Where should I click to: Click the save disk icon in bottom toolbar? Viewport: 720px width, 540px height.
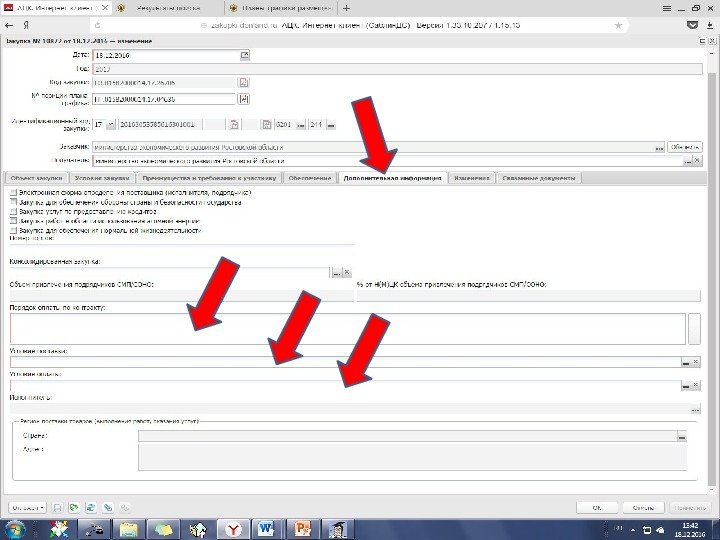(x=57, y=507)
